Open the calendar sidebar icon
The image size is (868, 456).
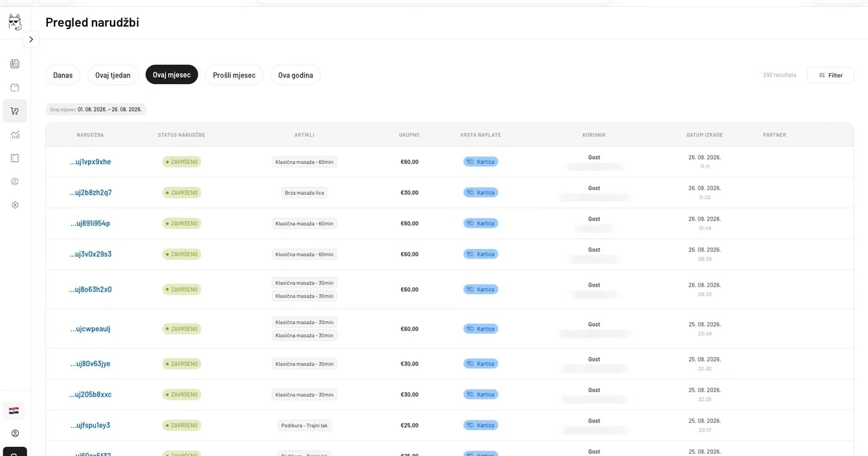(15, 87)
